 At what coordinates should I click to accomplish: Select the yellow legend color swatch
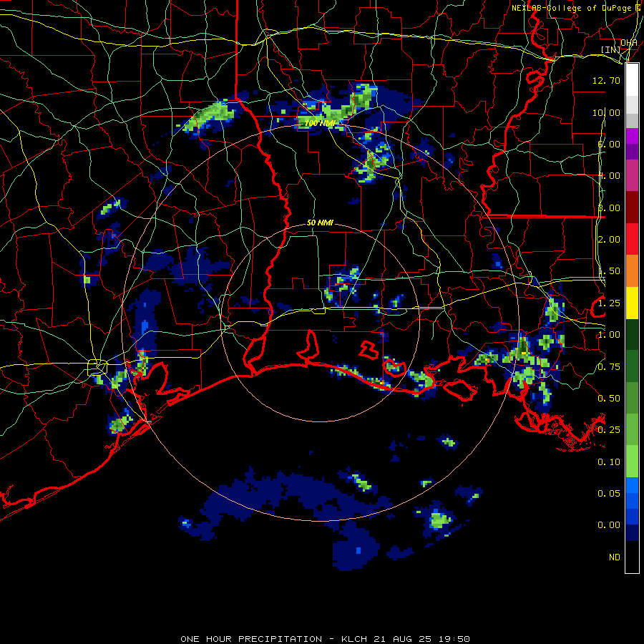coord(632,303)
